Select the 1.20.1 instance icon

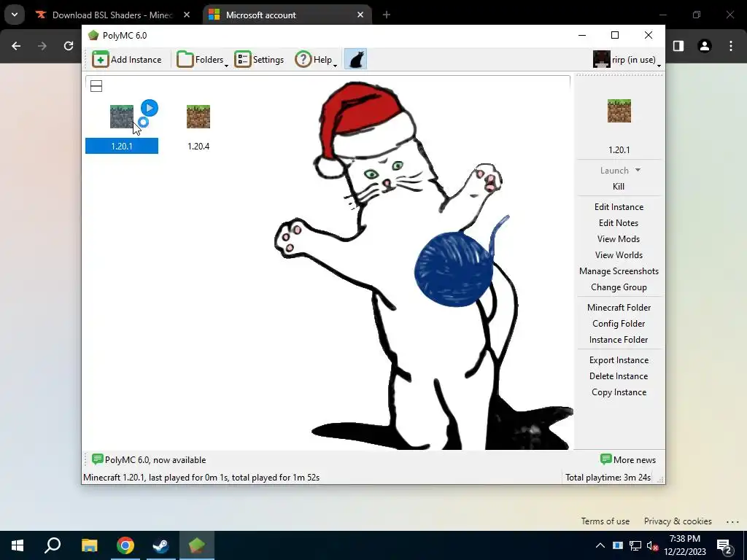click(x=122, y=117)
